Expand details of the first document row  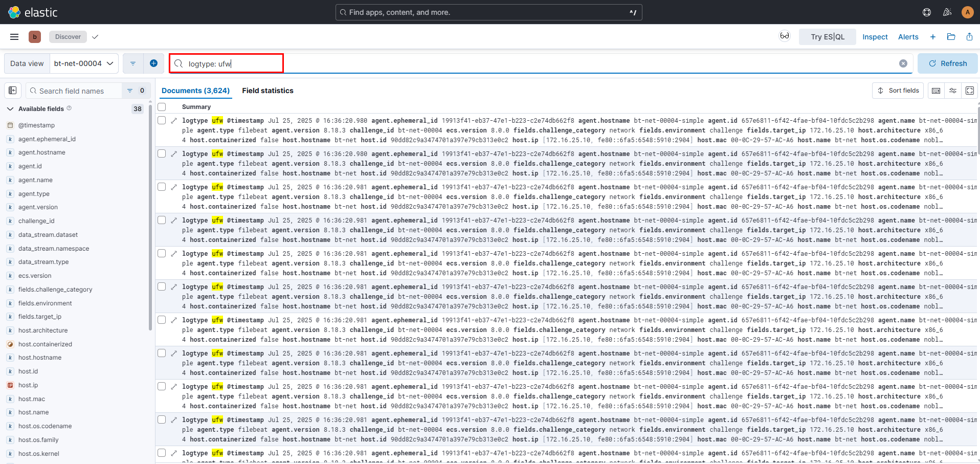coord(174,121)
